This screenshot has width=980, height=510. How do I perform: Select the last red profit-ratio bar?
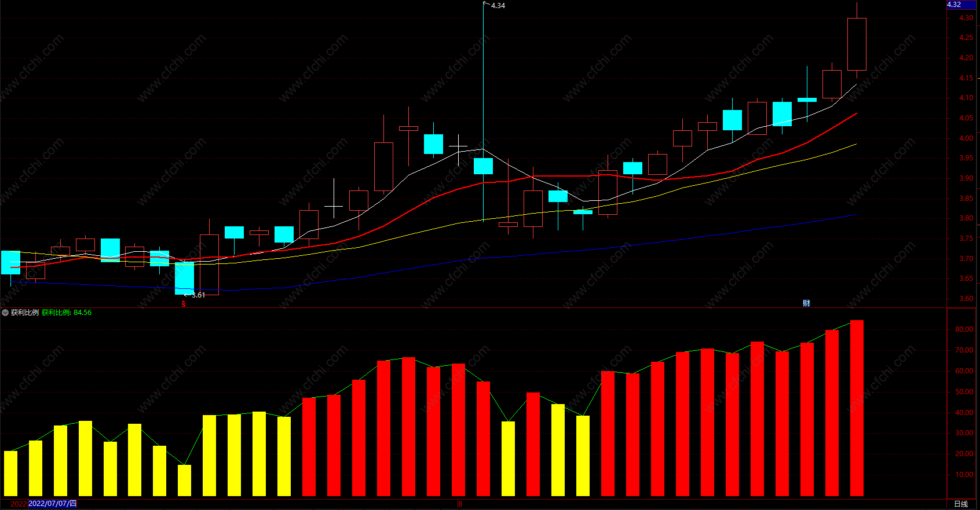tap(857, 408)
